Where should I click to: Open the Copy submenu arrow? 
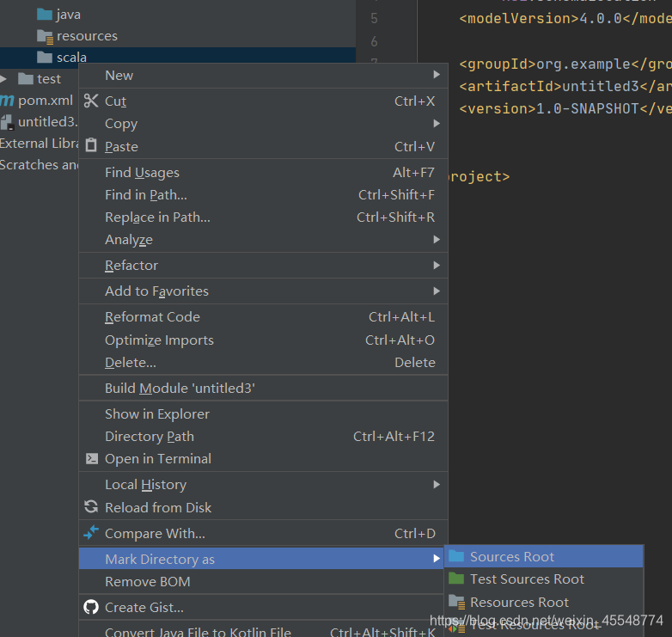coord(437,124)
